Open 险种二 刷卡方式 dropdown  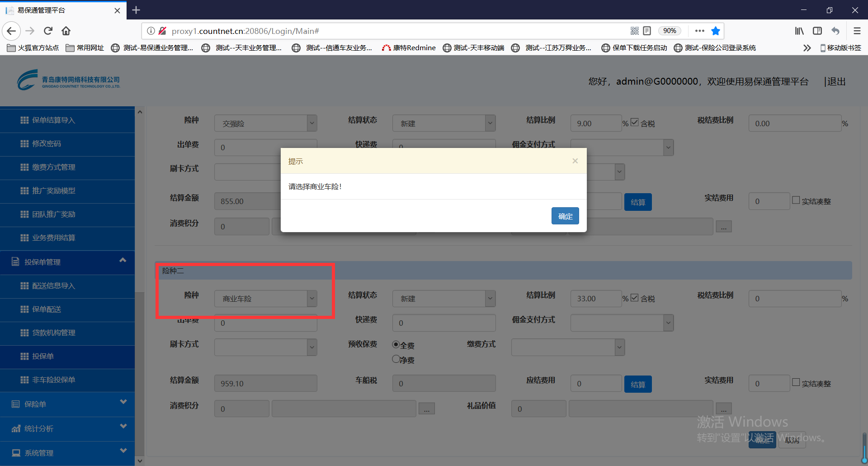tap(266, 347)
